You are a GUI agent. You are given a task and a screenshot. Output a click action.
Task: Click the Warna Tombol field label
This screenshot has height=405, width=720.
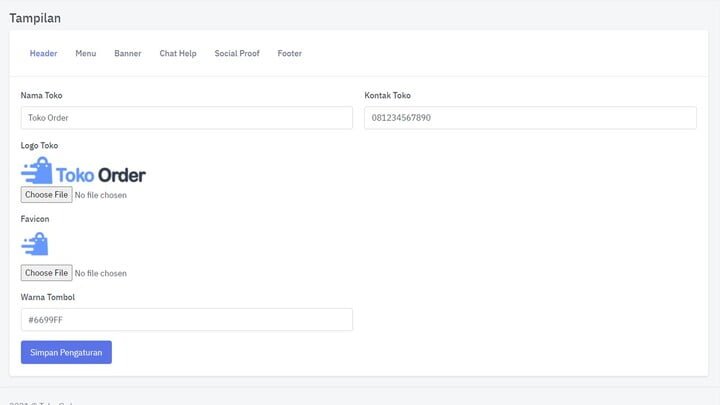click(48, 297)
